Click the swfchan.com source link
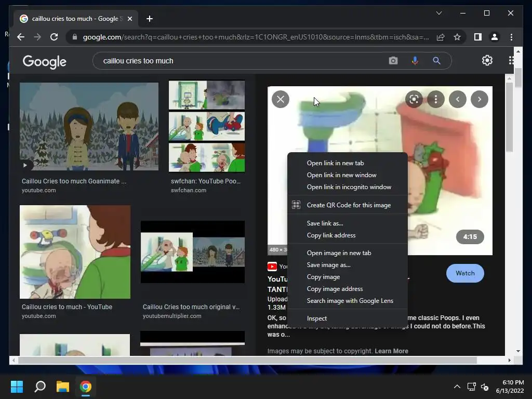The image size is (532, 399). (188, 190)
